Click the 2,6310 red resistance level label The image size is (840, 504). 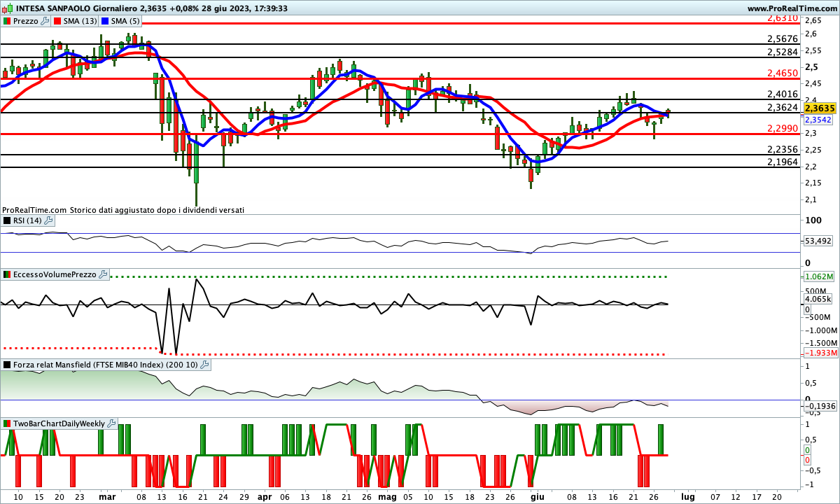pyautogui.click(x=783, y=17)
